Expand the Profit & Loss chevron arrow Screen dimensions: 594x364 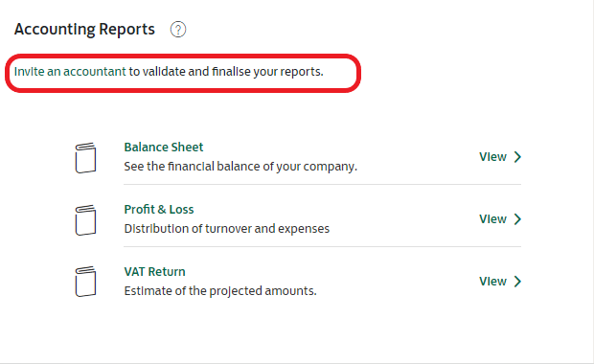(517, 219)
